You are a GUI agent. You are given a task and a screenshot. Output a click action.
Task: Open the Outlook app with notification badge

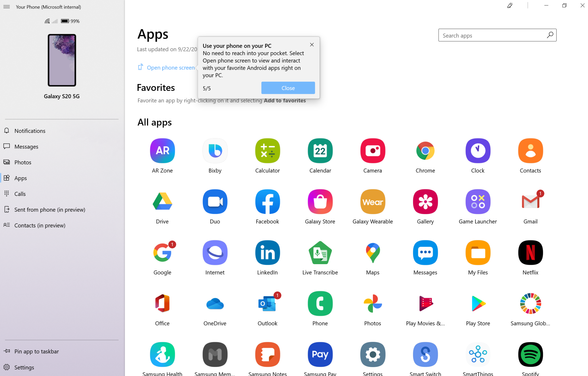(x=267, y=304)
